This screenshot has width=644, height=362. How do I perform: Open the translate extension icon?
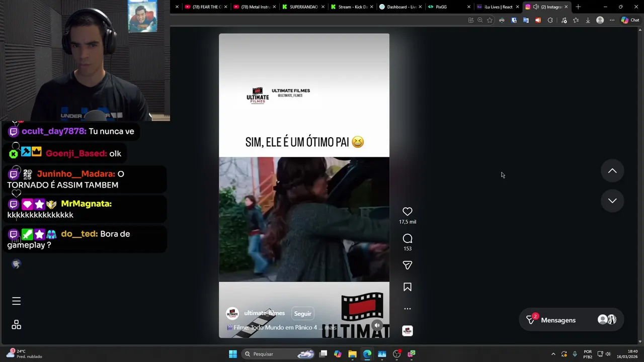(526, 20)
